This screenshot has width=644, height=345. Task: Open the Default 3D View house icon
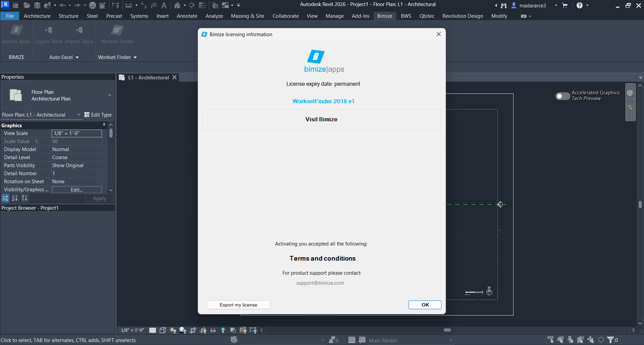(x=177, y=5)
